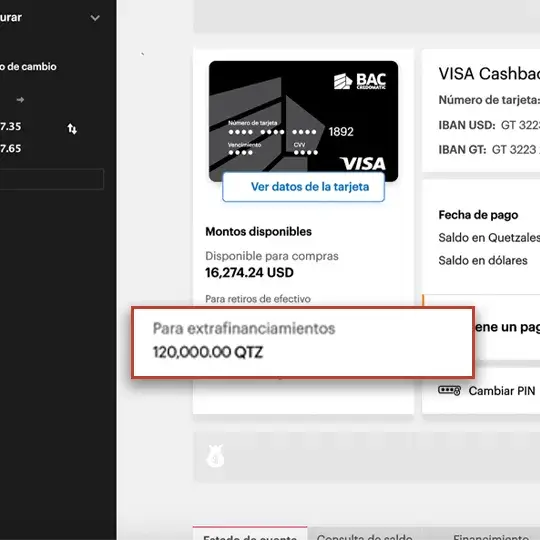Click the 'de cambio' sidebar heading

click(x=28, y=66)
